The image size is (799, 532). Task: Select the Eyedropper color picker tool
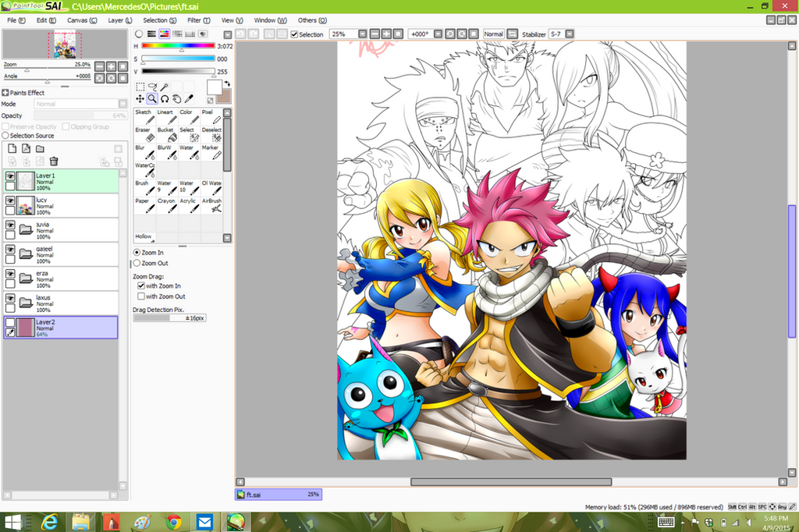click(x=189, y=99)
